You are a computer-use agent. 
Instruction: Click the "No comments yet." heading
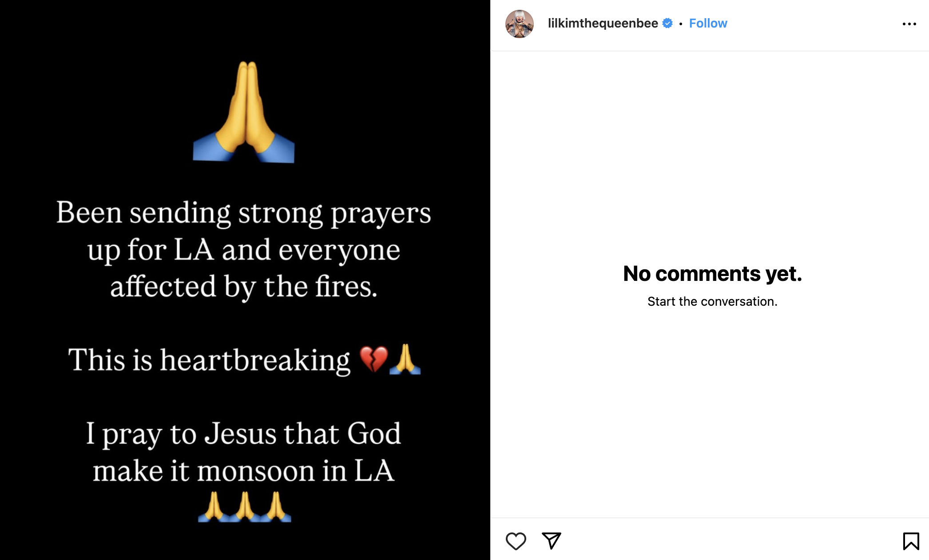[x=712, y=273]
